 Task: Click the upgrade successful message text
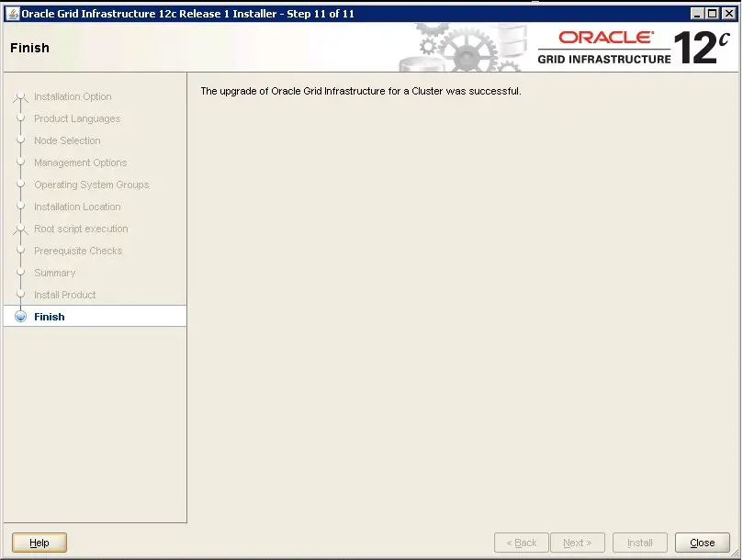361,91
